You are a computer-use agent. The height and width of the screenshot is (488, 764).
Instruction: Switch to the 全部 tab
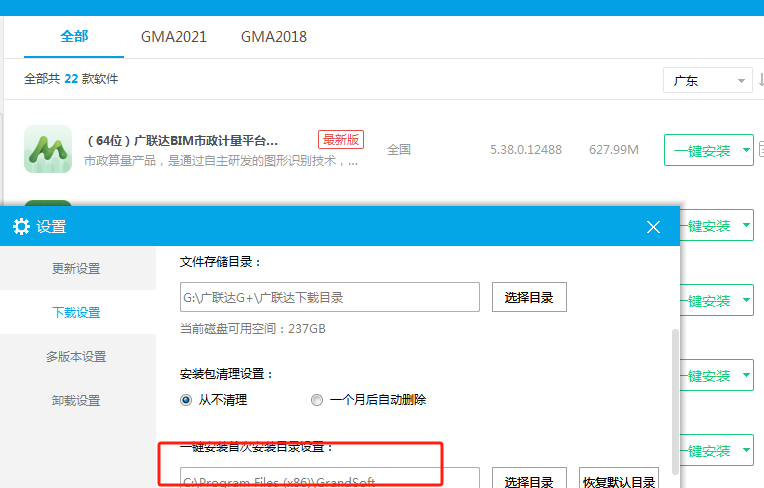pos(74,37)
